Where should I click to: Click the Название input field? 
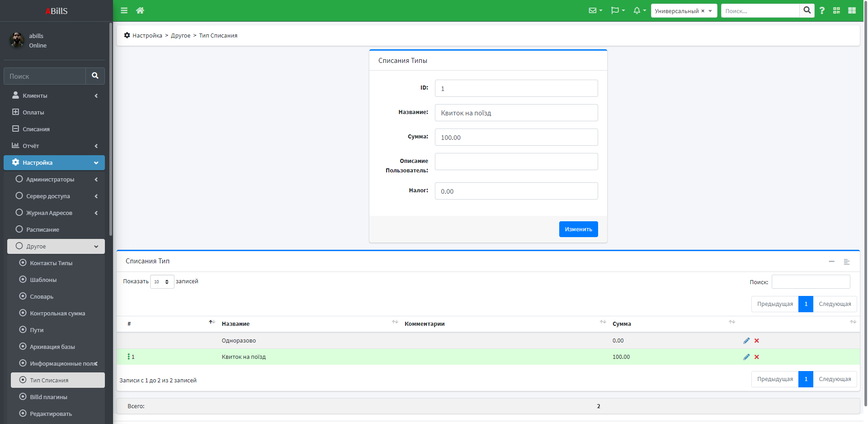click(x=516, y=113)
